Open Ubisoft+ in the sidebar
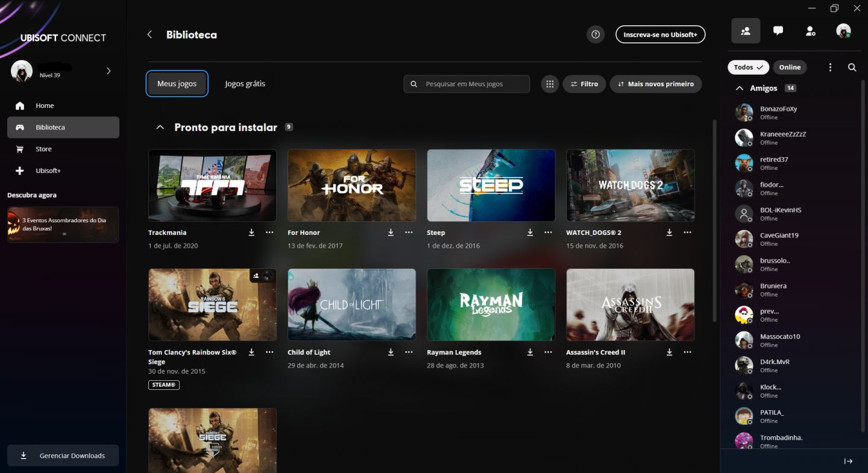Screen dimensions: 868x473 click(x=63, y=171)
